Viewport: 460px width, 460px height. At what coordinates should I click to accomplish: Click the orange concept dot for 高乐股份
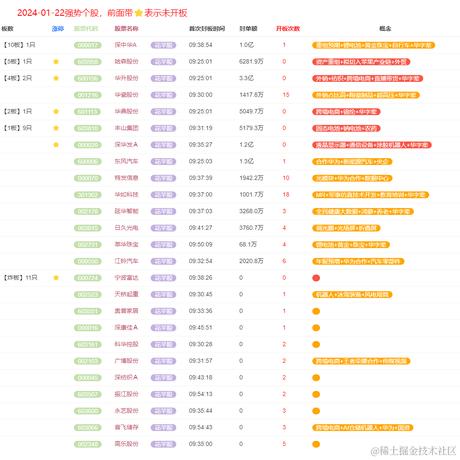tap(316, 444)
